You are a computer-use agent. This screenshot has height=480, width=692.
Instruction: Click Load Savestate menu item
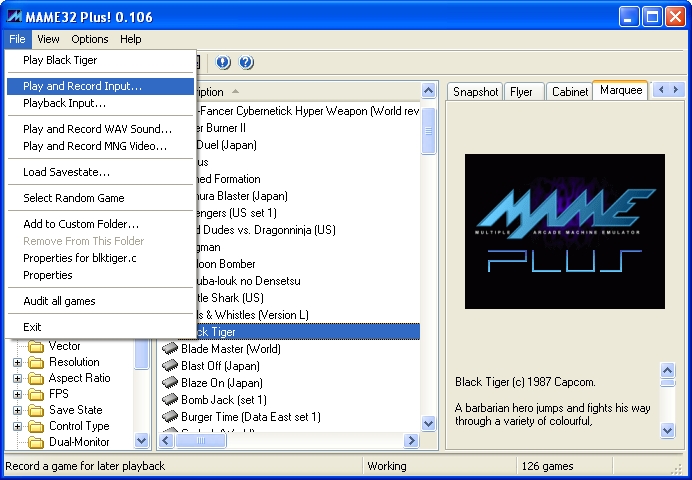click(x=67, y=172)
